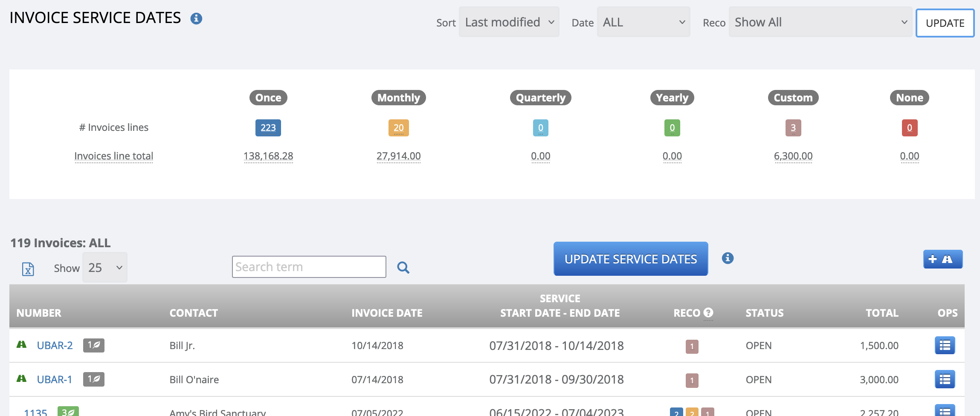Sort by the INVOICE DATE column header
The width and height of the screenshot is (980, 416).
pyautogui.click(x=387, y=313)
